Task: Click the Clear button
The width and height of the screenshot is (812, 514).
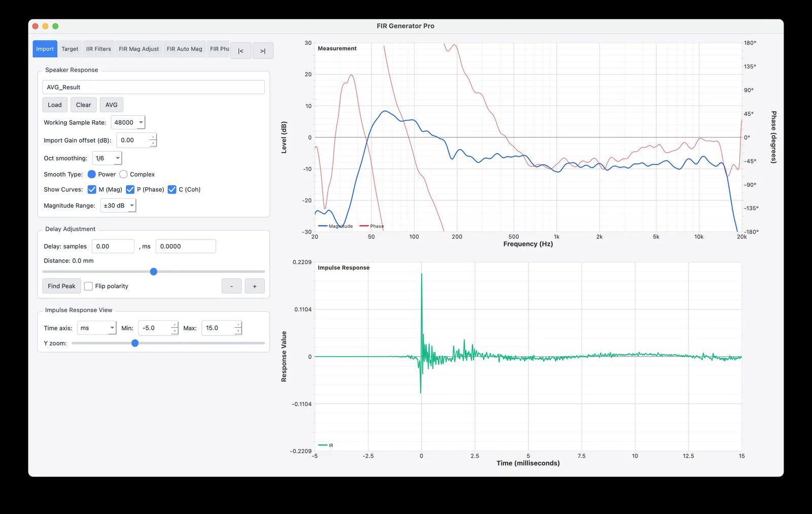Action: tap(83, 105)
